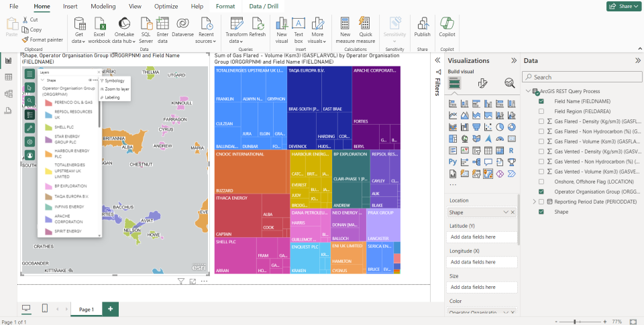
Task: Switch to Model view in left sidebar
Action: click(x=8, y=94)
